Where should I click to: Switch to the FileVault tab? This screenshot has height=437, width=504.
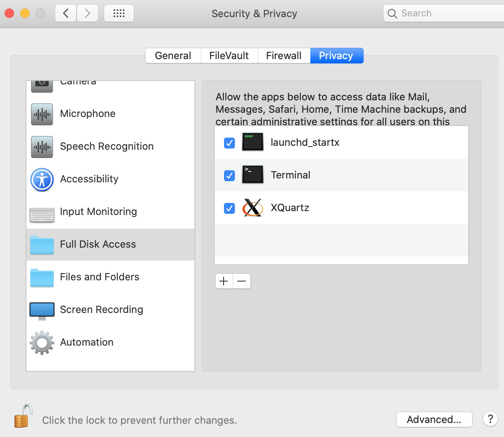(229, 56)
